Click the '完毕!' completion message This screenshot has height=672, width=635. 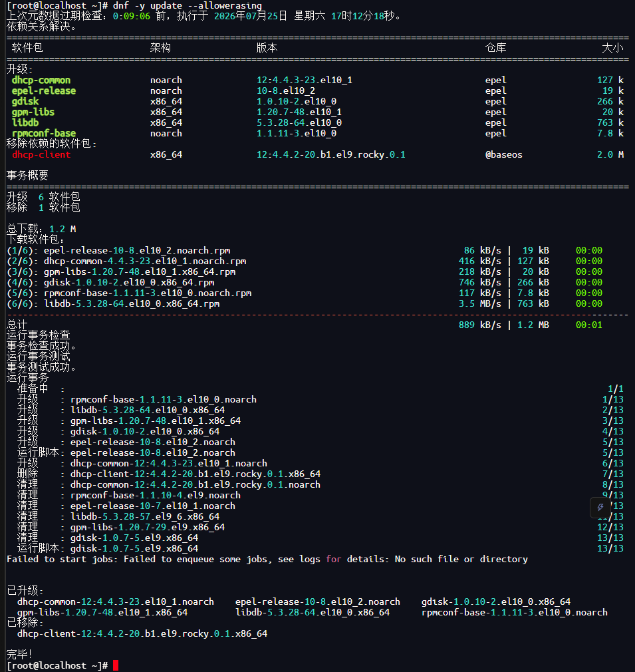[19, 655]
